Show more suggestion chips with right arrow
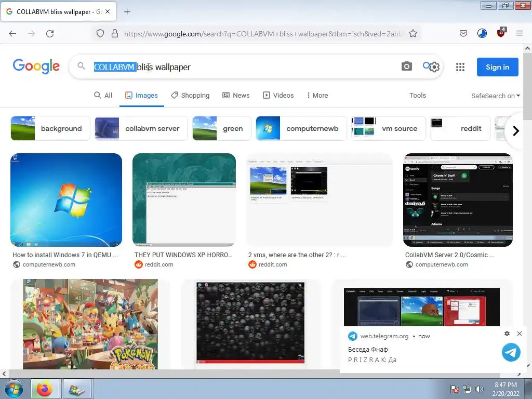Image resolution: width=532 pixels, height=399 pixels. coord(516,130)
